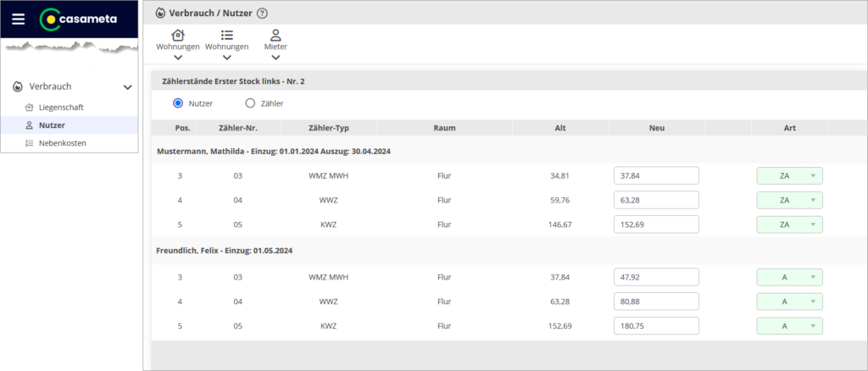Viewport: 868px width, 371px height.
Task: Select the Zähler radio button
Action: click(250, 103)
